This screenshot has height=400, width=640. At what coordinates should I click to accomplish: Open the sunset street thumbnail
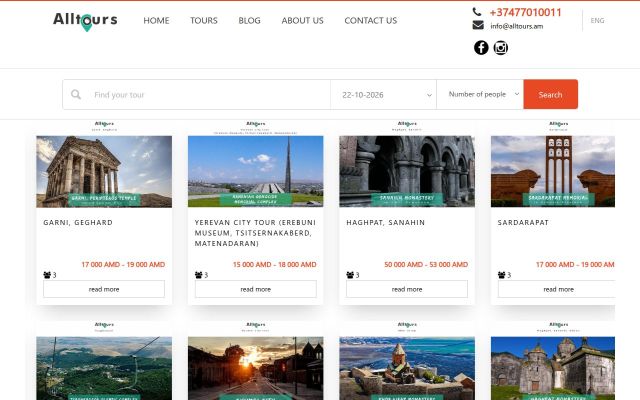pyautogui.click(x=256, y=368)
